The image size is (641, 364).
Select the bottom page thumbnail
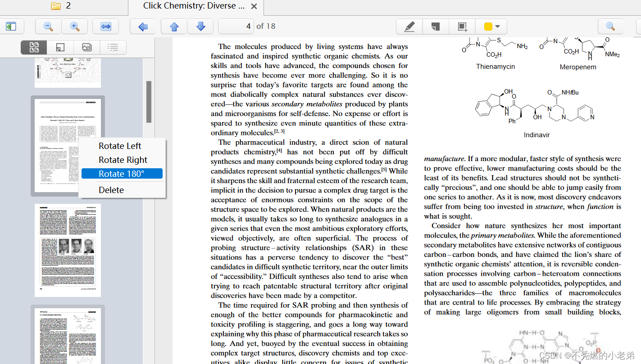click(68, 336)
